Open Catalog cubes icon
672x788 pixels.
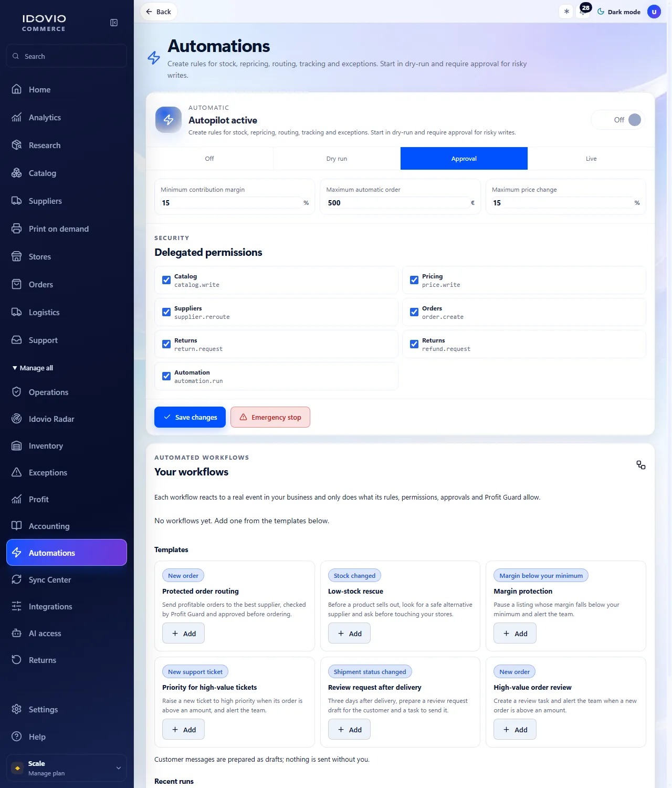17,173
